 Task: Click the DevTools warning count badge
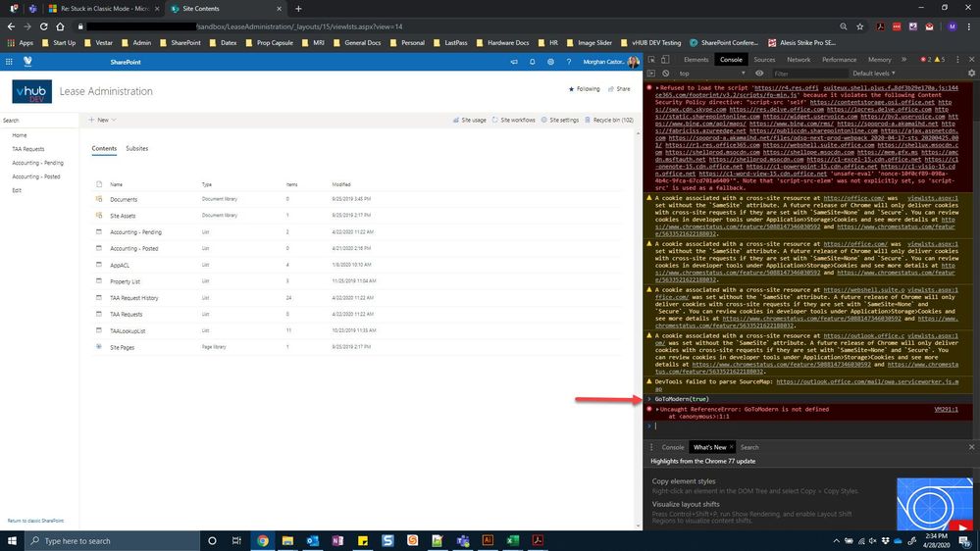pos(940,60)
